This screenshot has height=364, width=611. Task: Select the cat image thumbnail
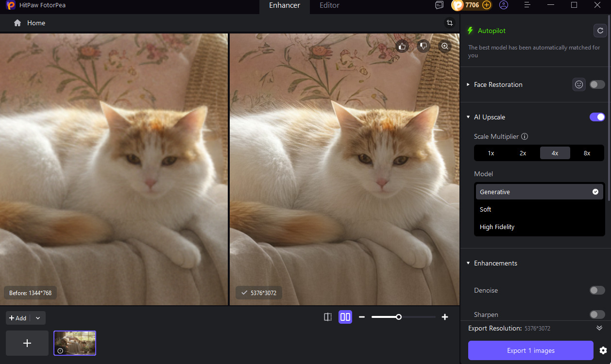pos(74,343)
